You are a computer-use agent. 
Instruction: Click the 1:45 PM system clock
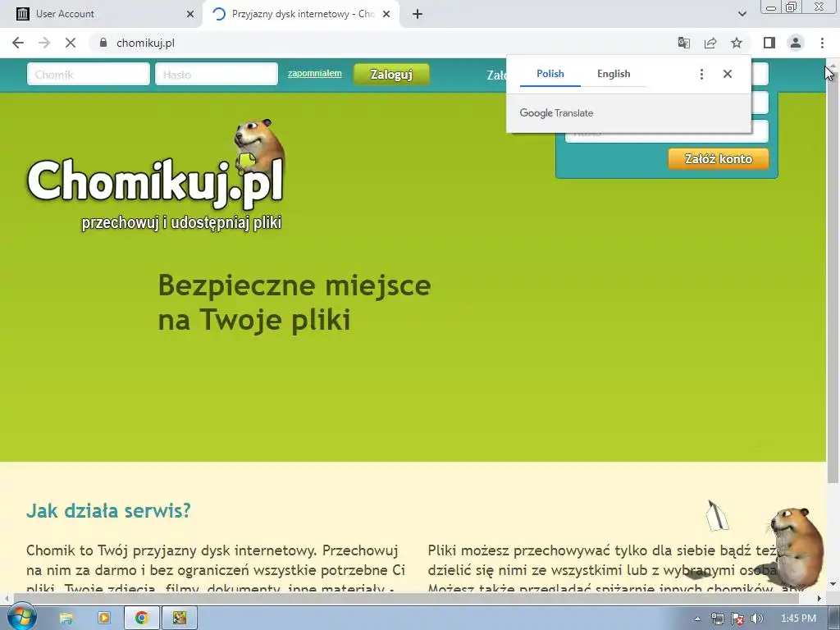798,619
